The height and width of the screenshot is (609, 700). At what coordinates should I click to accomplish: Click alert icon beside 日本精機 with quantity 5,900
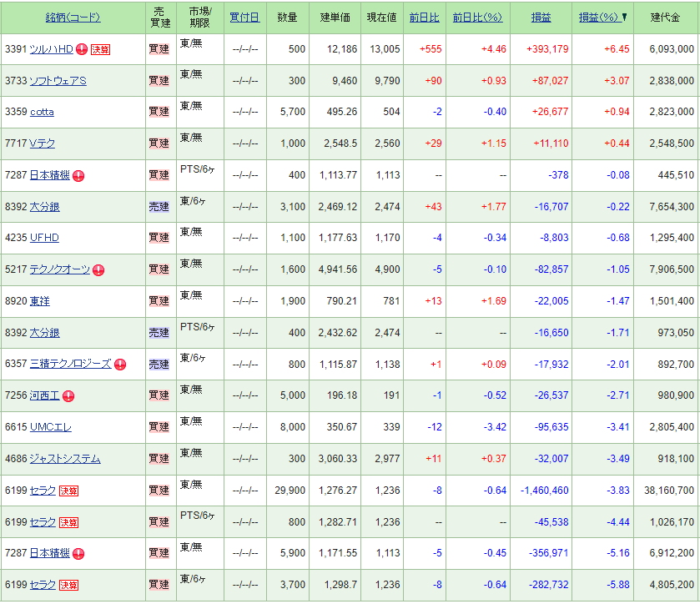(x=78, y=554)
